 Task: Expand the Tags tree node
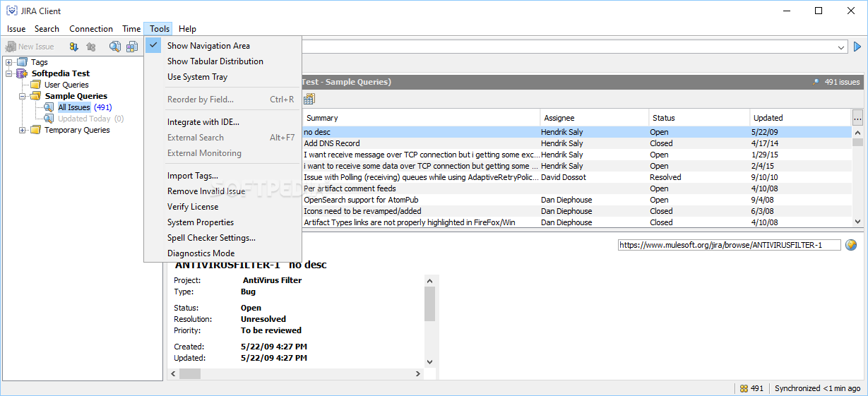coord(9,62)
